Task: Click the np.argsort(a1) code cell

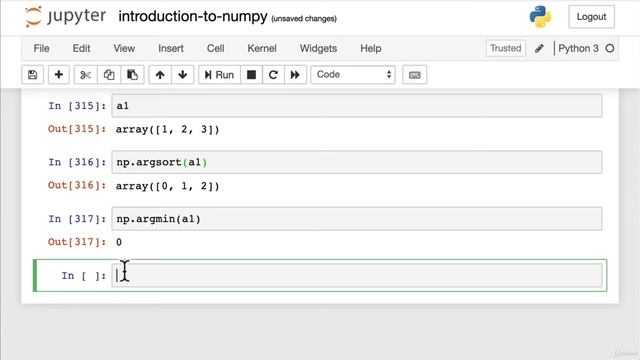Action: [x=357, y=162]
